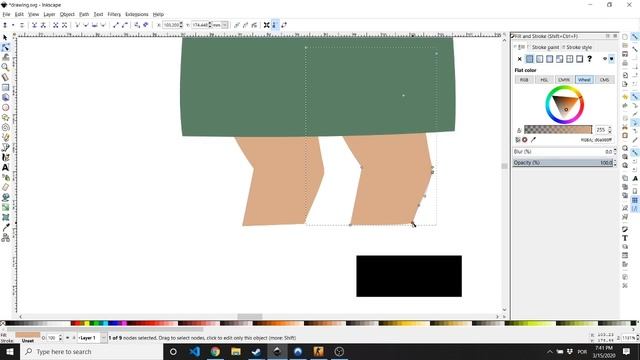The width and height of the screenshot is (640, 360).
Task: Choose the CMYK color mode
Action: point(564,80)
